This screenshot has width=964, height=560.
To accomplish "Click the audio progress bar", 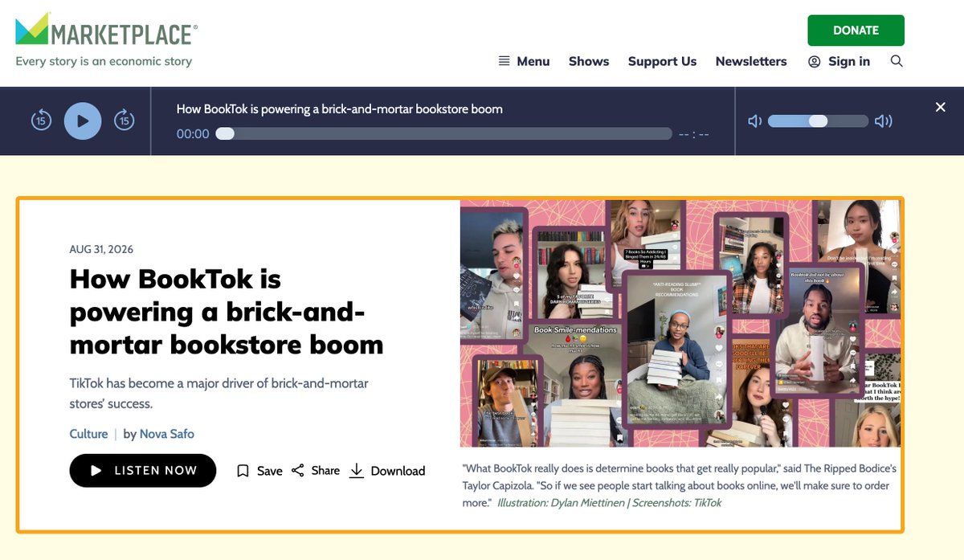I will (443, 134).
